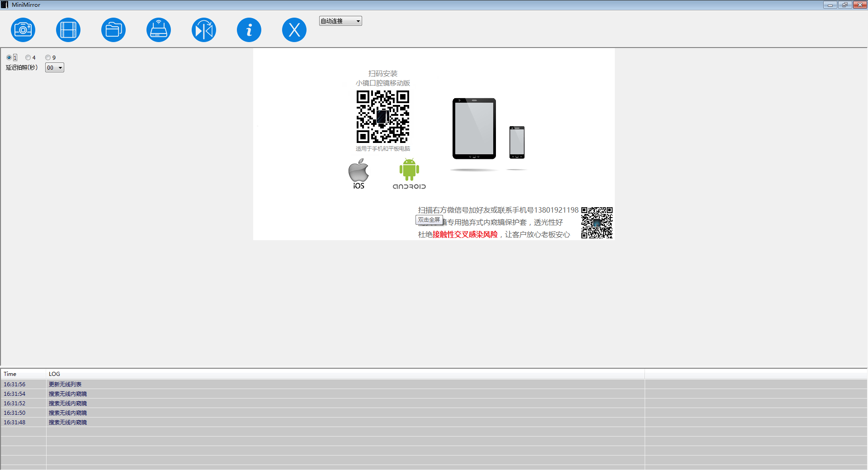Screen dimensions: 868x470
Task: Click the Time column header
Action: pyautogui.click(x=24, y=374)
